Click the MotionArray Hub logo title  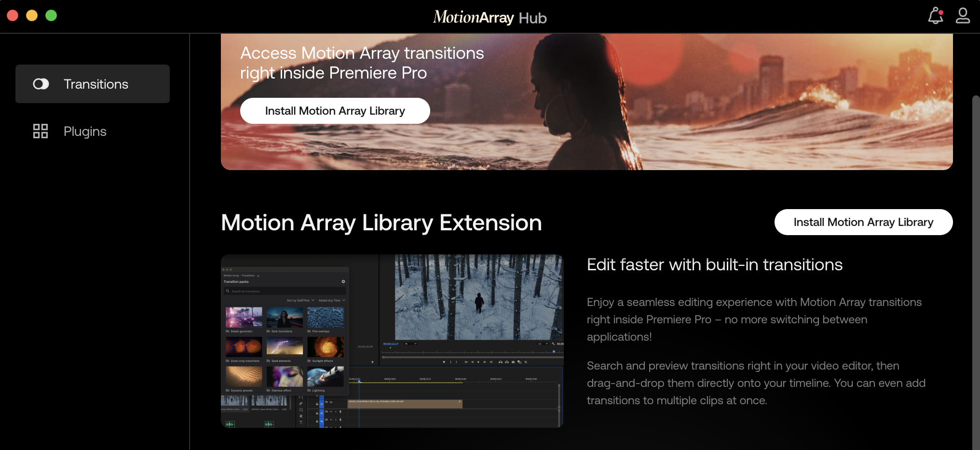(490, 17)
